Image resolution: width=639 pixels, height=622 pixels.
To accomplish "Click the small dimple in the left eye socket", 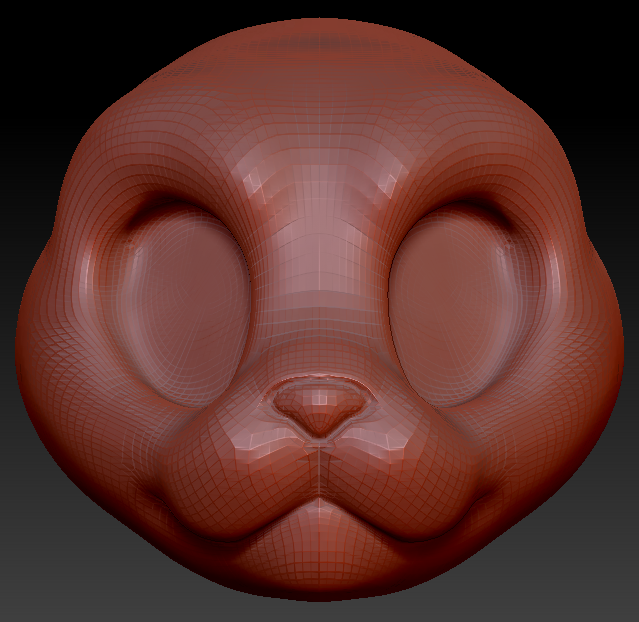I will tap(133, 240).
